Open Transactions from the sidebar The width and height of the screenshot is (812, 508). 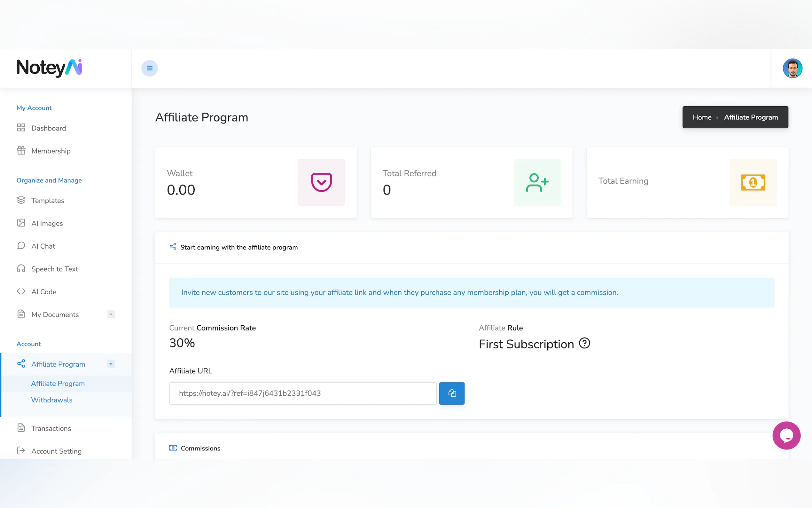(51, 428)
